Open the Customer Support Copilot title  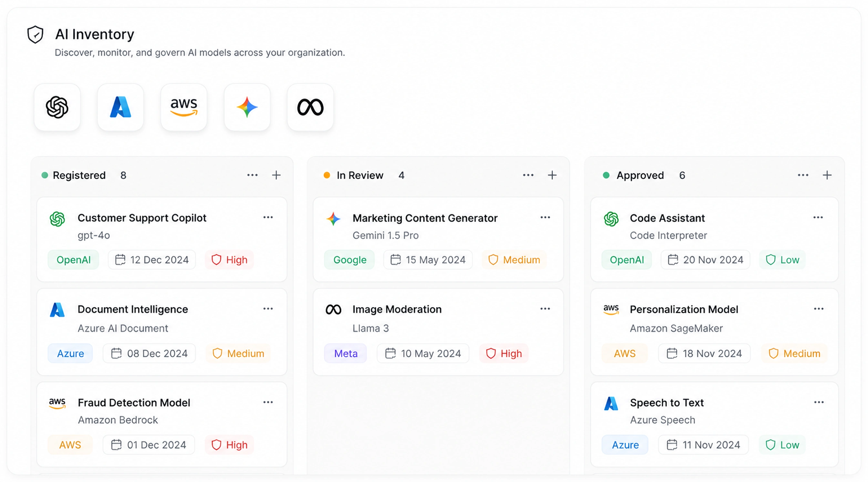[x=142, y=218]
